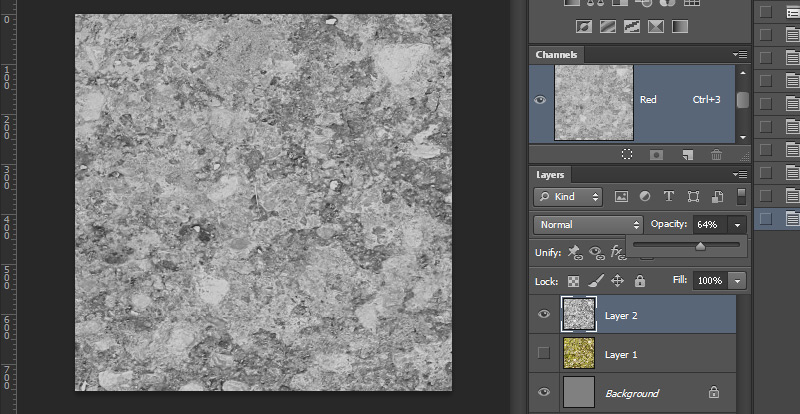Add a Color Balance adjustment (scales icon)
This screenshot has height=414, width=800.
coord(595,3)
